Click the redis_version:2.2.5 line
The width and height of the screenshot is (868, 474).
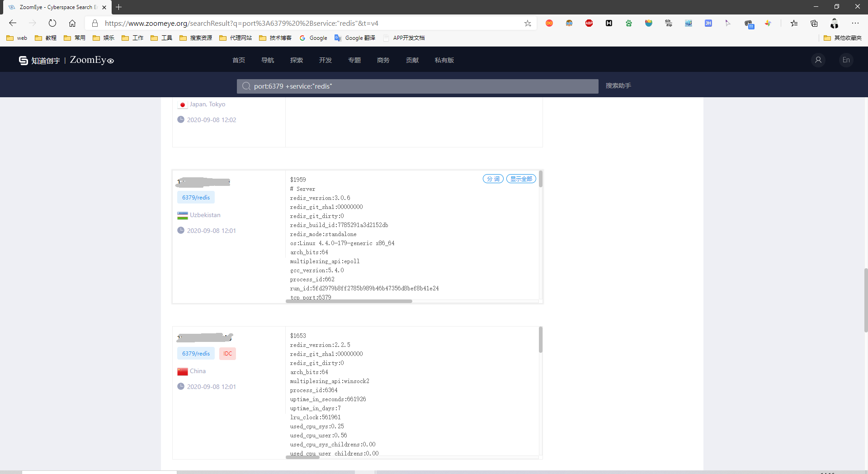(320, 345)
